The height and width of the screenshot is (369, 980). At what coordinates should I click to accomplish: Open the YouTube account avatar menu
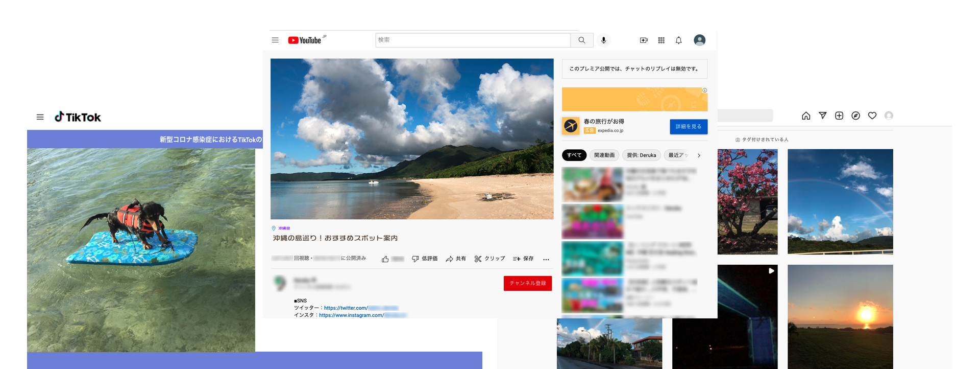tap(699, 40)
